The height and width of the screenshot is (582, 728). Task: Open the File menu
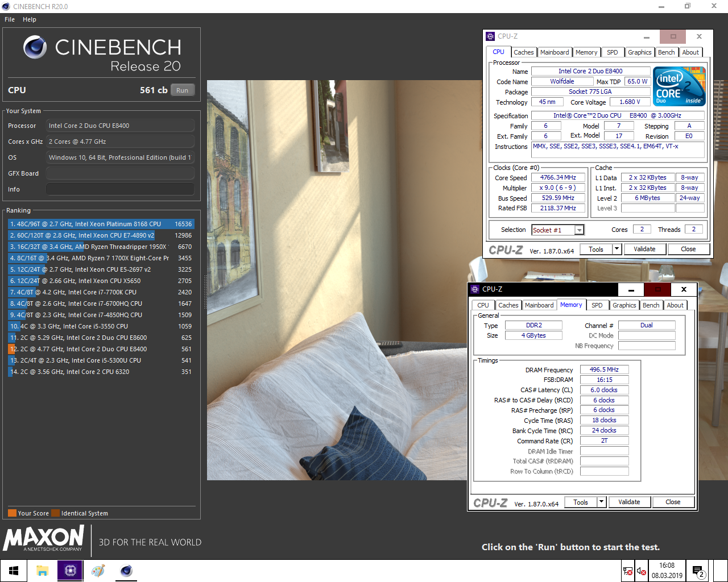10,19
